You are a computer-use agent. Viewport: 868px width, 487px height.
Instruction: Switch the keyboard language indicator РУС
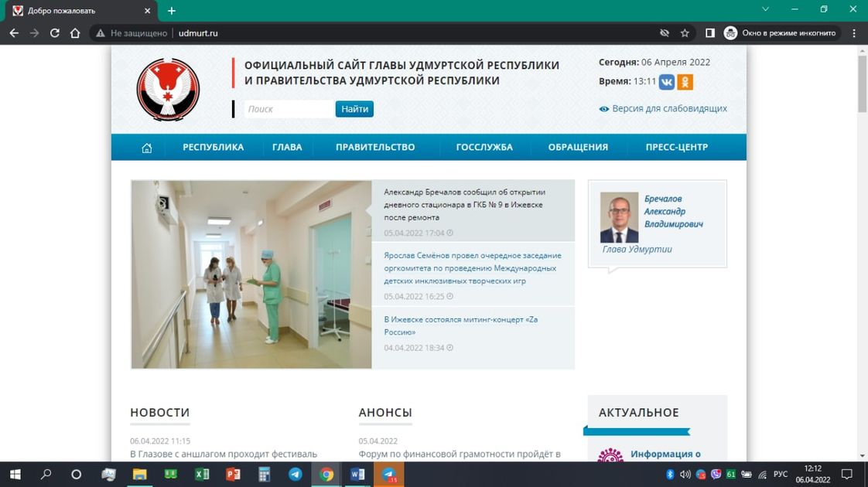click(x=781, y=474)
